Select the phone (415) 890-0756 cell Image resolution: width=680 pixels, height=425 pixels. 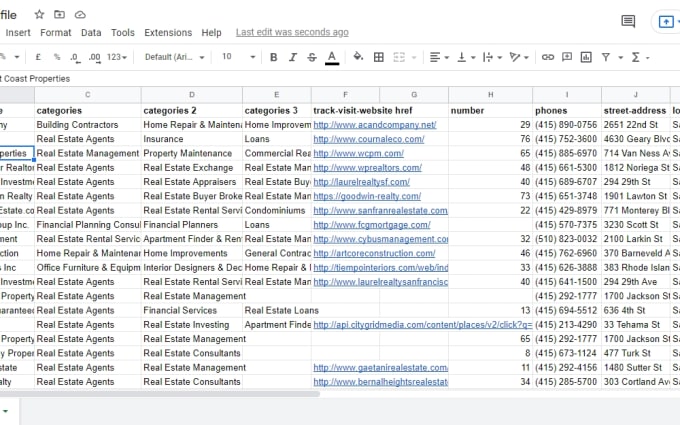567,125
